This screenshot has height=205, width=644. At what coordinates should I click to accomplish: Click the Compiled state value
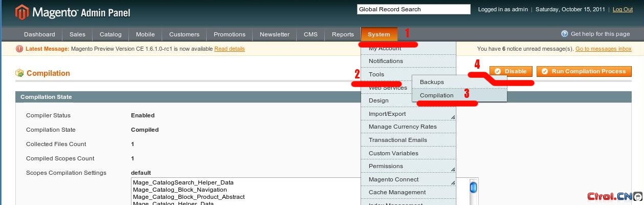pos(145,130)
